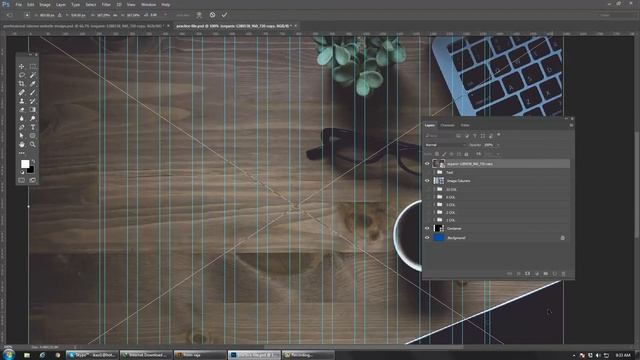Image resolution: width=640 pixels, height=360 pixels.
Task: Select the Healing Brush tool
Action: (x=22, y=92)
